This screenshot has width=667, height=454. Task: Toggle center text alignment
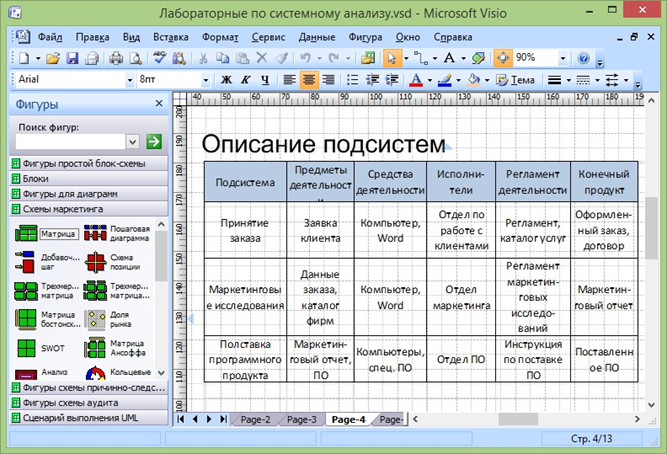tap(309, 80)
